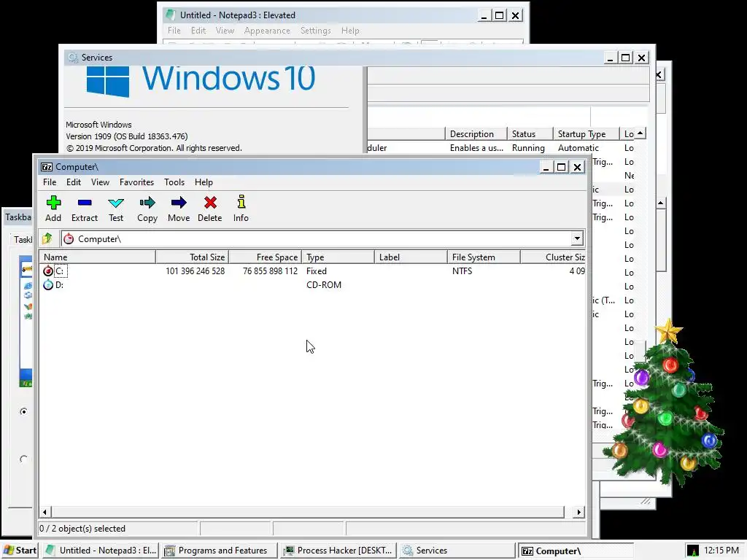Select the Copy toolbar icon
This screenshot has width=747, height=560.
(x=147, y=203)
